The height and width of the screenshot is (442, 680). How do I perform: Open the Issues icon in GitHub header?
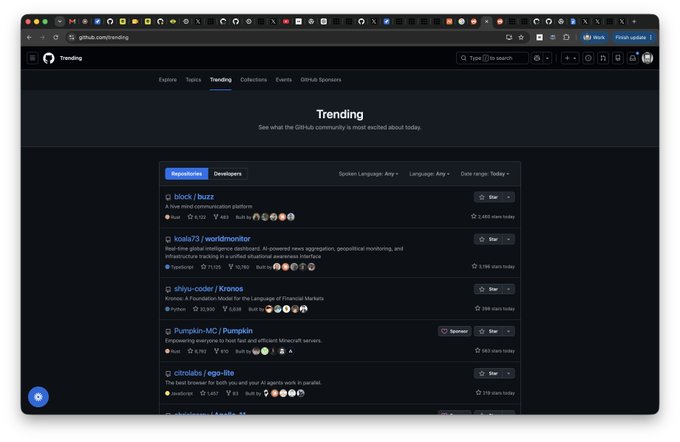click(x=588, y=58)
